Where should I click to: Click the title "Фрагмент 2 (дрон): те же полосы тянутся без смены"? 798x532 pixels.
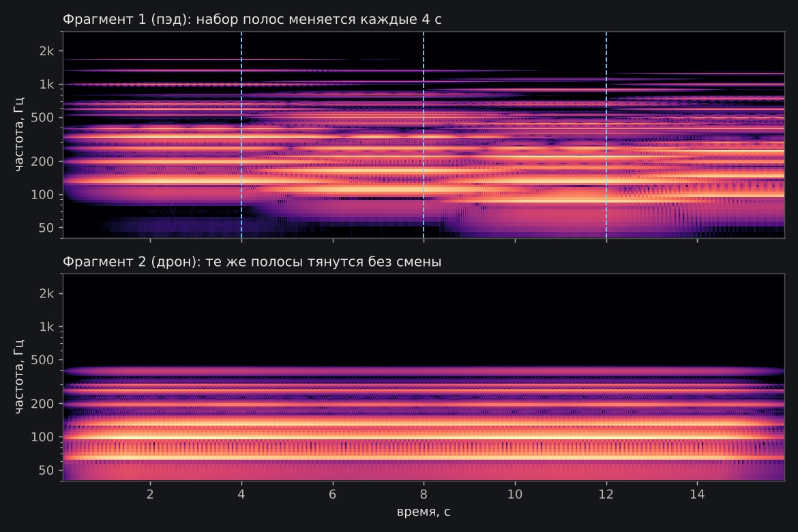point(252,262)
